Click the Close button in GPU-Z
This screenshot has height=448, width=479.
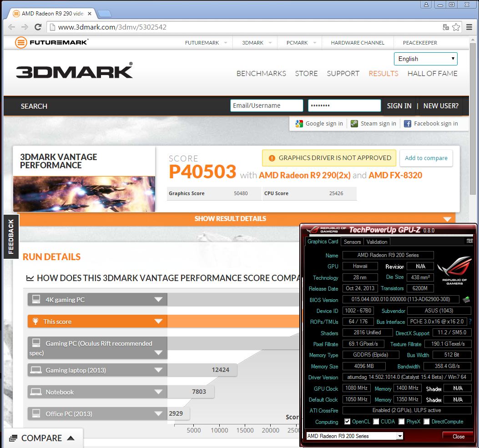coord(458,436)
